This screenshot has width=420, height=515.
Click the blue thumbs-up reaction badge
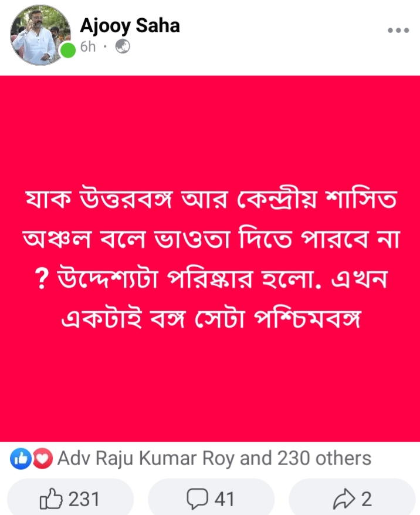click(21, 458)
